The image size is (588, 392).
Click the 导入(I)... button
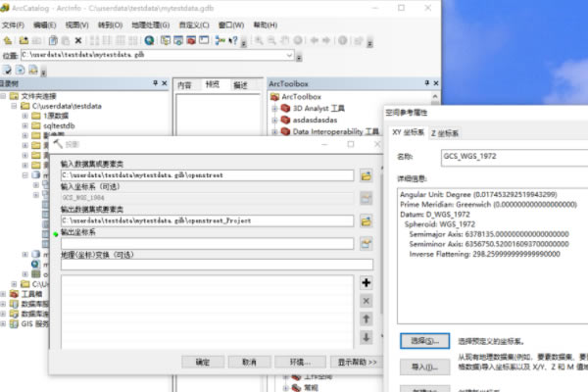(x=425, y=367)
